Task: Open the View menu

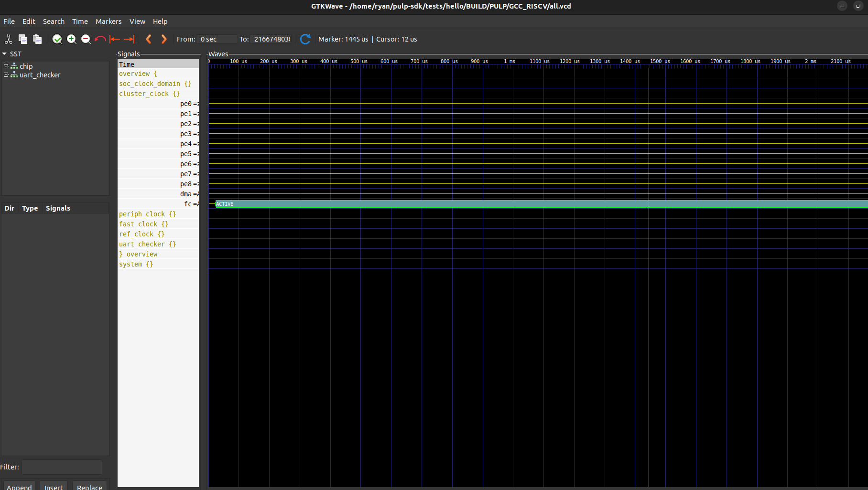Action: [137, 21]
